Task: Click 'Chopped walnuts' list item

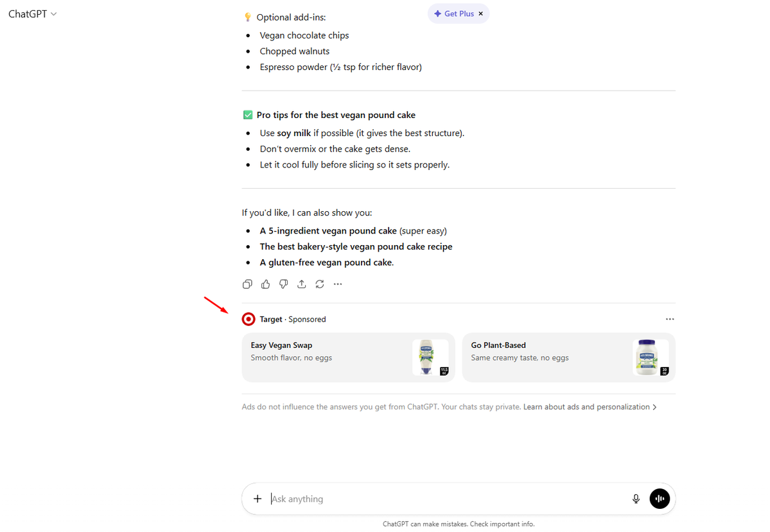Action: [295, 51]
